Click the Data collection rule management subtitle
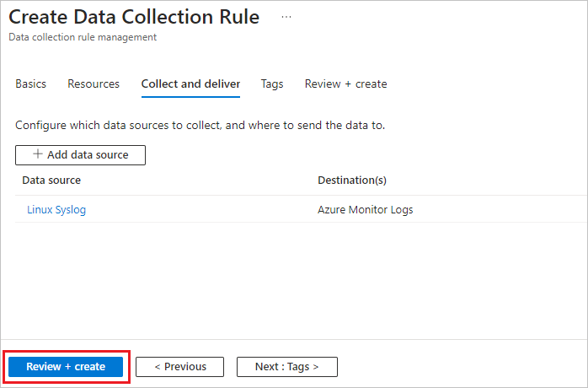Image resolution: width=588 pixels, height=388 pixels. (83, 37)
